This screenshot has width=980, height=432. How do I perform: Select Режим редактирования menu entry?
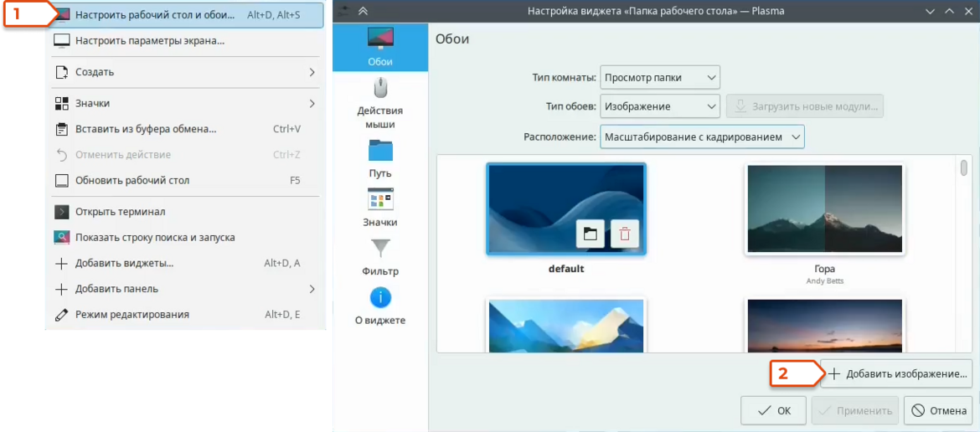click(x=186, y=315)
